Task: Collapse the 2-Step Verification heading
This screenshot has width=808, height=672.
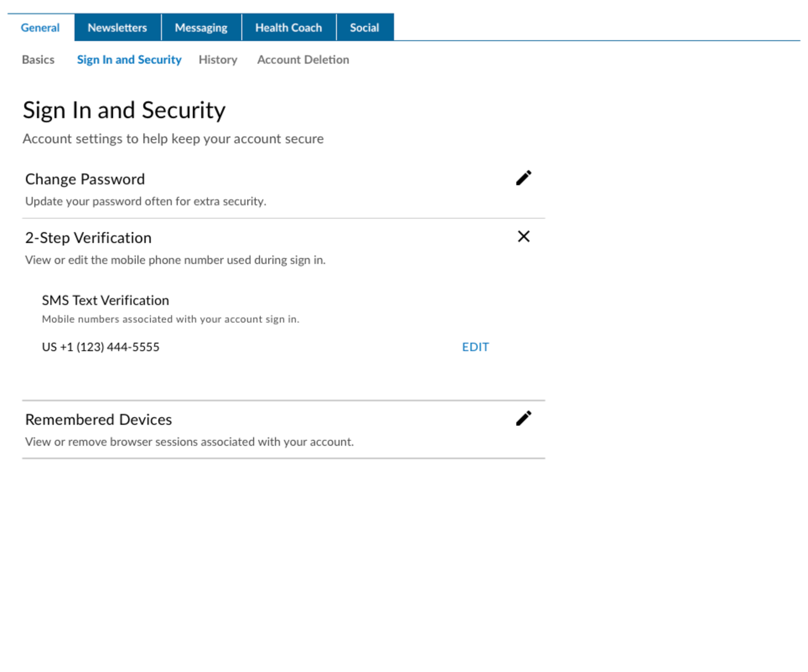Action: coord(88,238)
